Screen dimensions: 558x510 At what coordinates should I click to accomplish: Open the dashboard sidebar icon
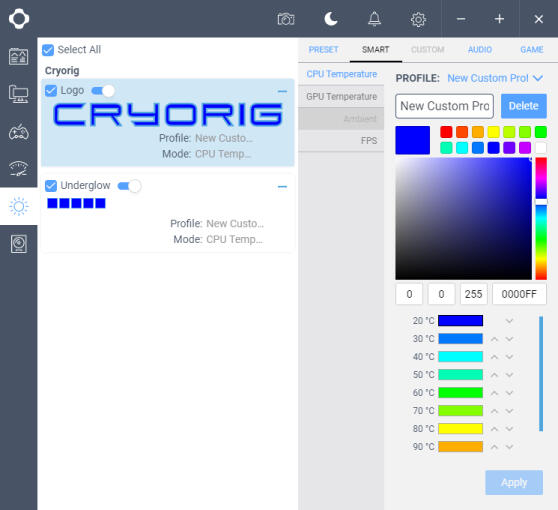tap(19, 57)
